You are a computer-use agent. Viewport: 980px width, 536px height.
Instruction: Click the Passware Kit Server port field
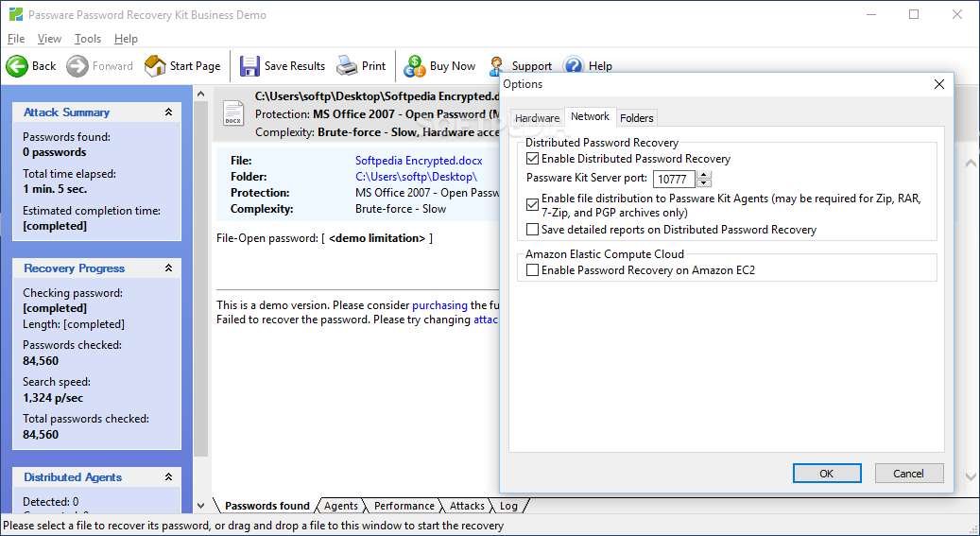[x=675, y=179]
